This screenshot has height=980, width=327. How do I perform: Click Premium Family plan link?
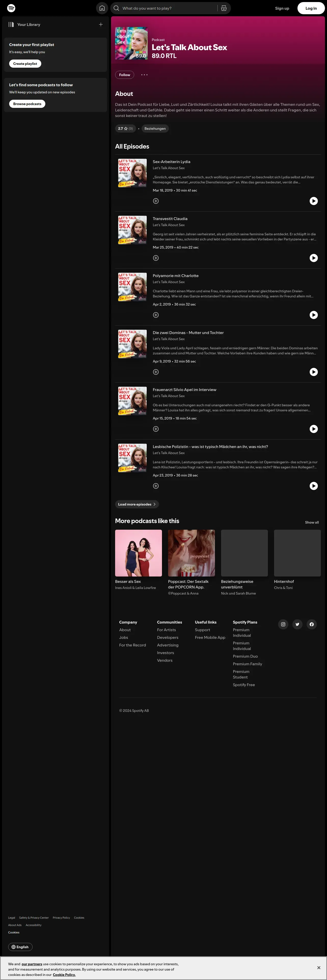(248, 664)
